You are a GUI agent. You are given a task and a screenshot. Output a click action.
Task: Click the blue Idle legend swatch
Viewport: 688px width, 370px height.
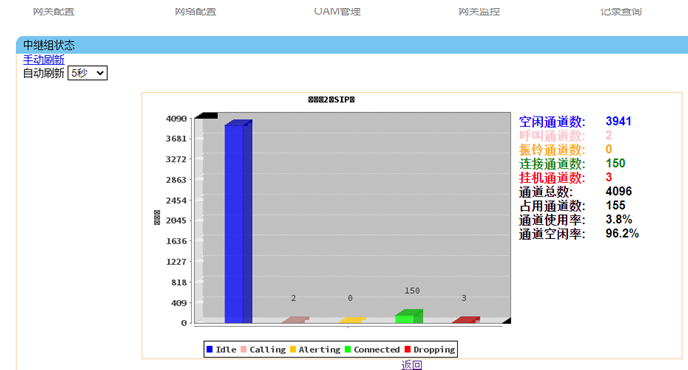[x=209, y=349]
